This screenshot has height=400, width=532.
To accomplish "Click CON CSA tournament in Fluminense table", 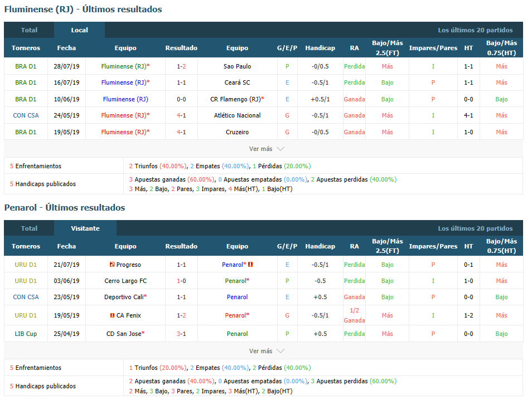I will pos(26,115).
